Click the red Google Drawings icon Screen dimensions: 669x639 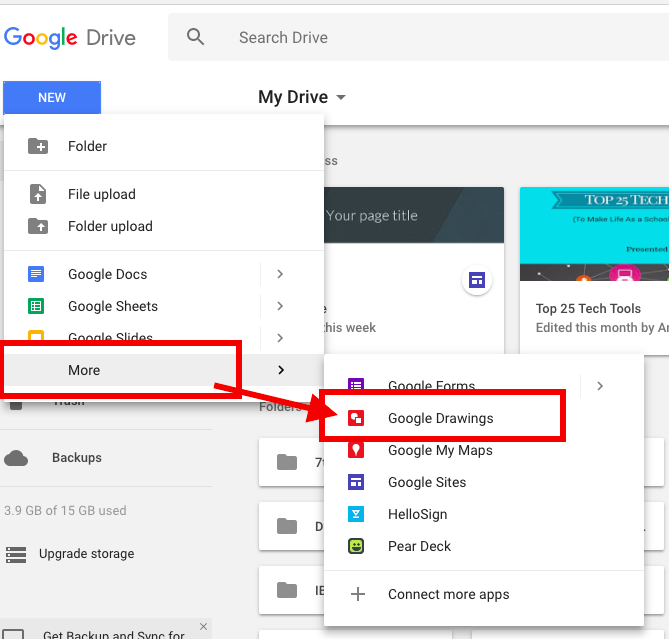pyautogui.click(x=356, y=418)
